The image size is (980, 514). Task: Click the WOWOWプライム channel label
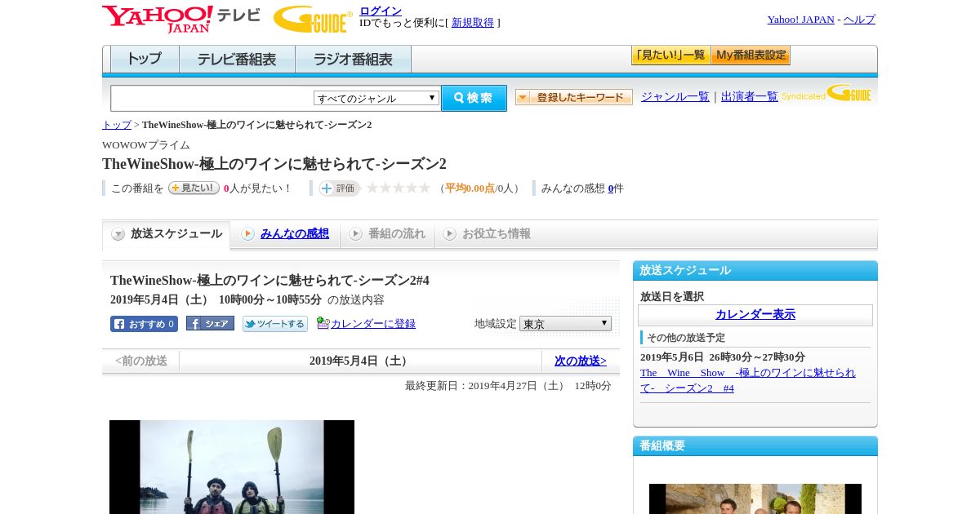coord(146,145)
